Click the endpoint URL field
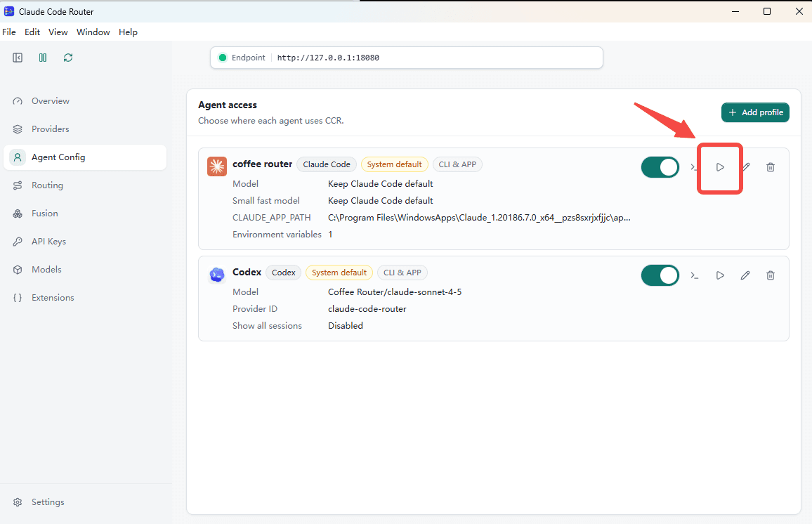 tap(407, 58)
